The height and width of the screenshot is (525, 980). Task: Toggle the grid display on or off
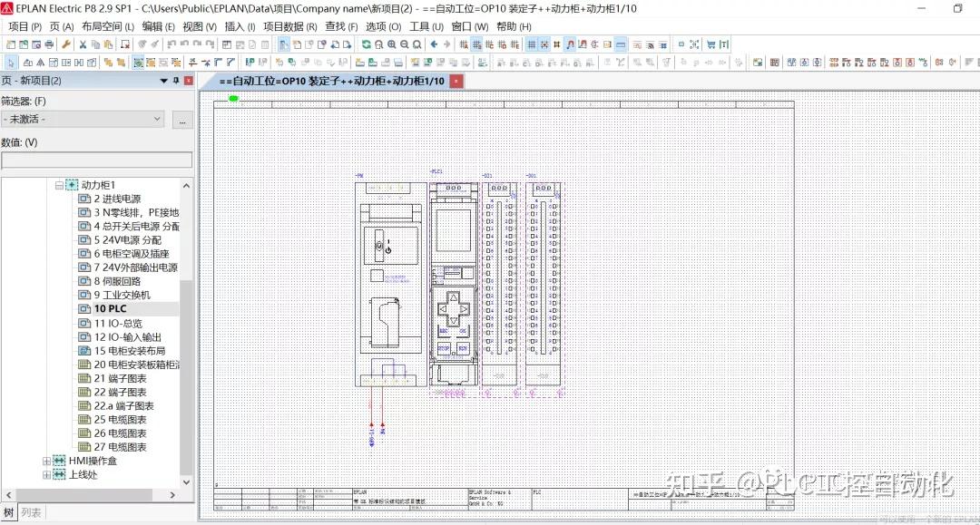533,43
